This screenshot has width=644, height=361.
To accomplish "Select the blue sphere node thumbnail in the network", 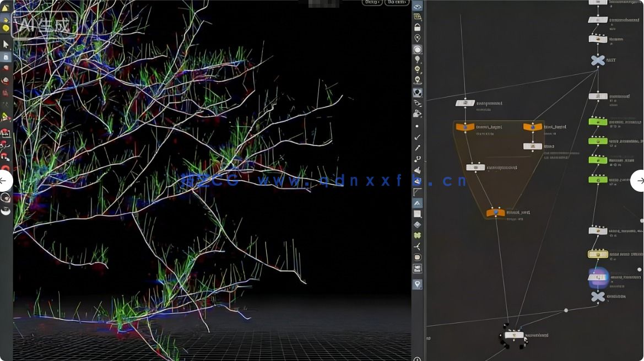I will pyautogui.click(x=598, y=277).
